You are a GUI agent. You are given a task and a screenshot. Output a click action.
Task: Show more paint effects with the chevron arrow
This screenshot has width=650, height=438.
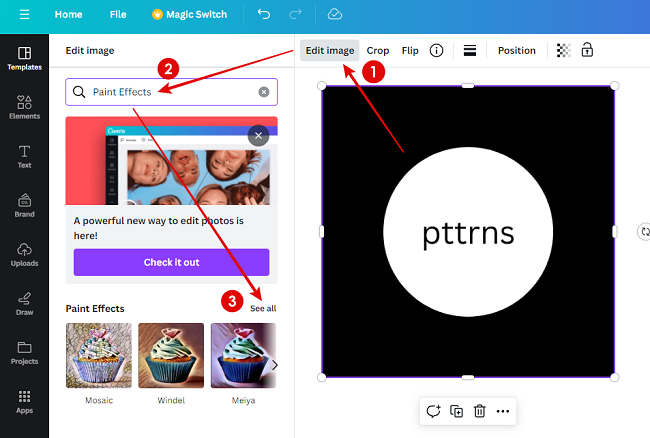click(x=274, y=365)
